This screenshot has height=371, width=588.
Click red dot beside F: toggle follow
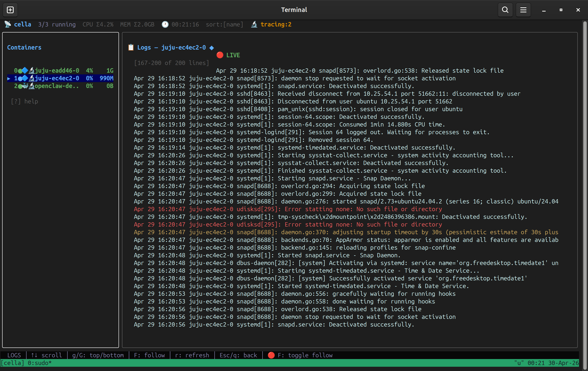point(271,355)
